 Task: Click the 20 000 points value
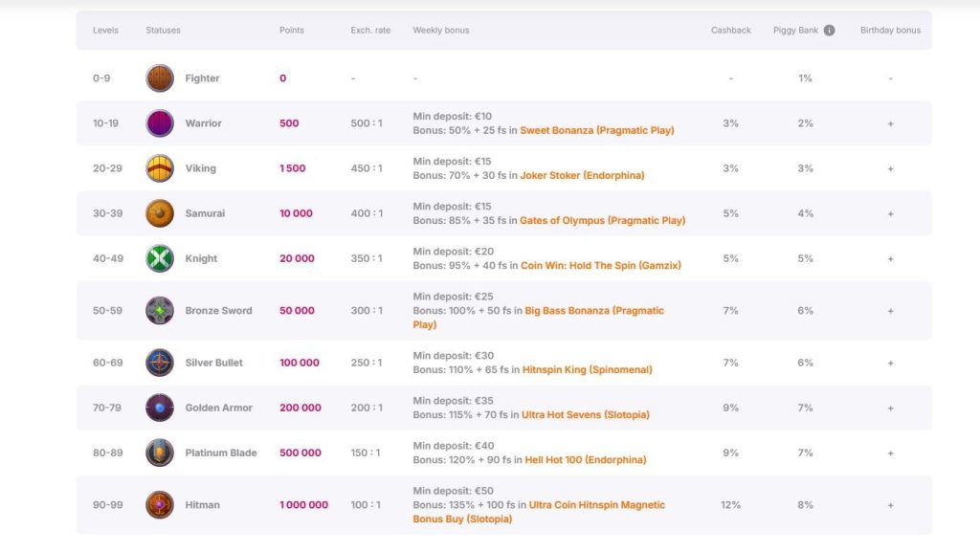coord(297,258)
